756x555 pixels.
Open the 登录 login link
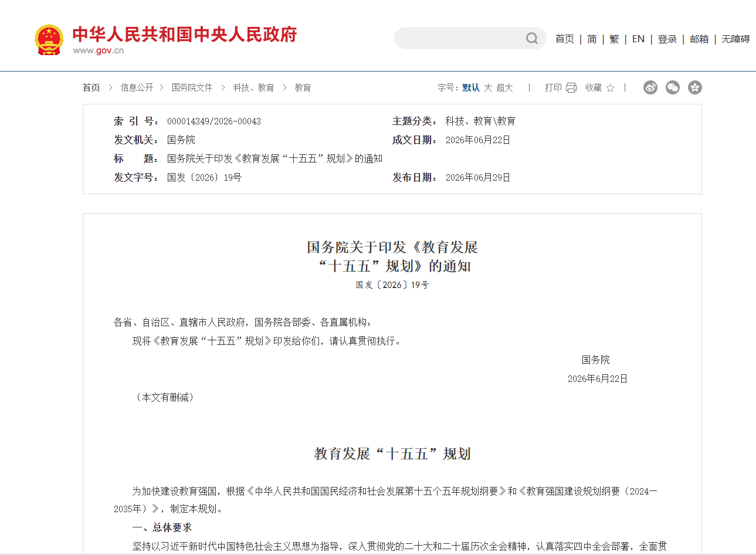point(667,39)
